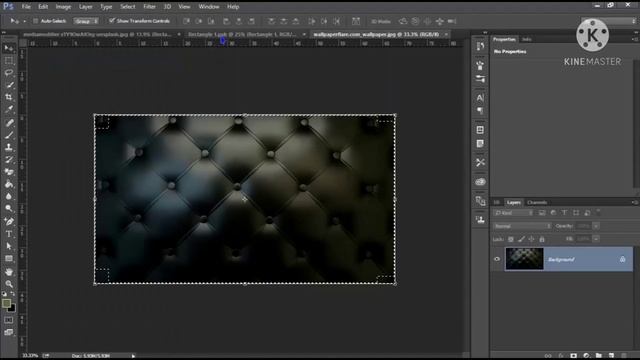The width and height of the screenshot is (640, 360).
Task: Select the Hand tool
Action: pyautogui.click(x=9, y=272)
